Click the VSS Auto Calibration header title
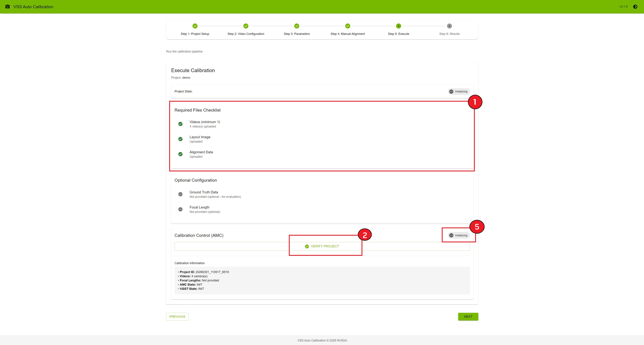 pyautogui.click(x=33, y=7)
